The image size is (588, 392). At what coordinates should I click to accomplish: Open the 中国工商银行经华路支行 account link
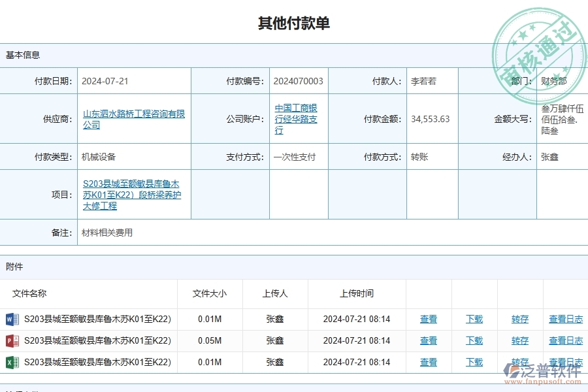pyautogui.click(x=295, y=119)
